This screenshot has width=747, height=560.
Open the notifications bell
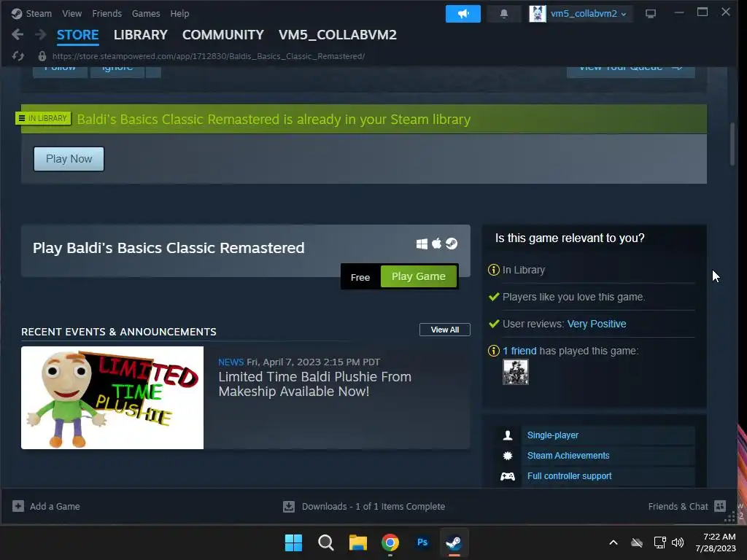tap(503, 14)
